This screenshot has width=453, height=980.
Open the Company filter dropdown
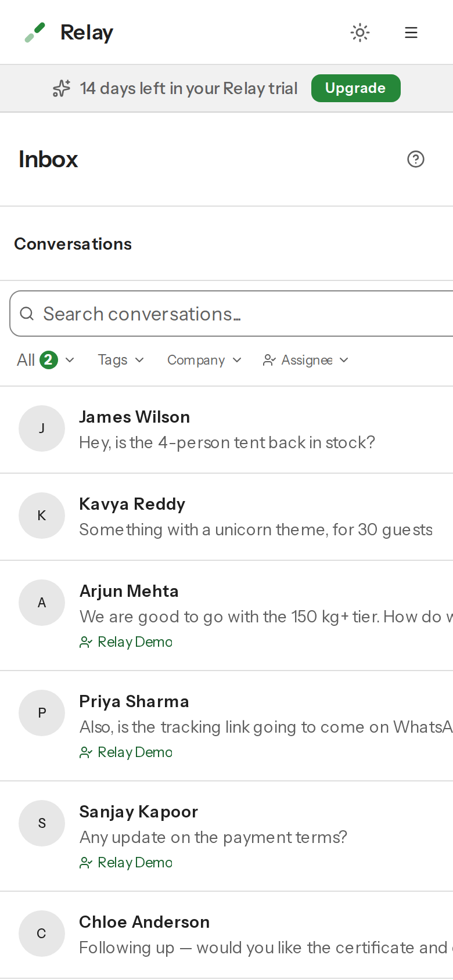[204, 360]
